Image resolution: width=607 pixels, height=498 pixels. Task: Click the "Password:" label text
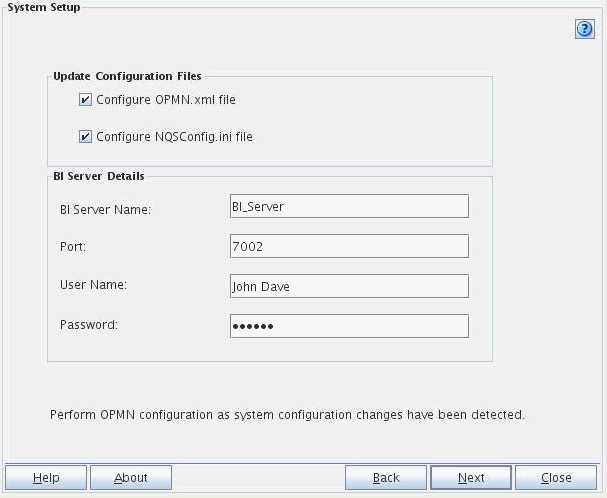click(x=89, y=325)
